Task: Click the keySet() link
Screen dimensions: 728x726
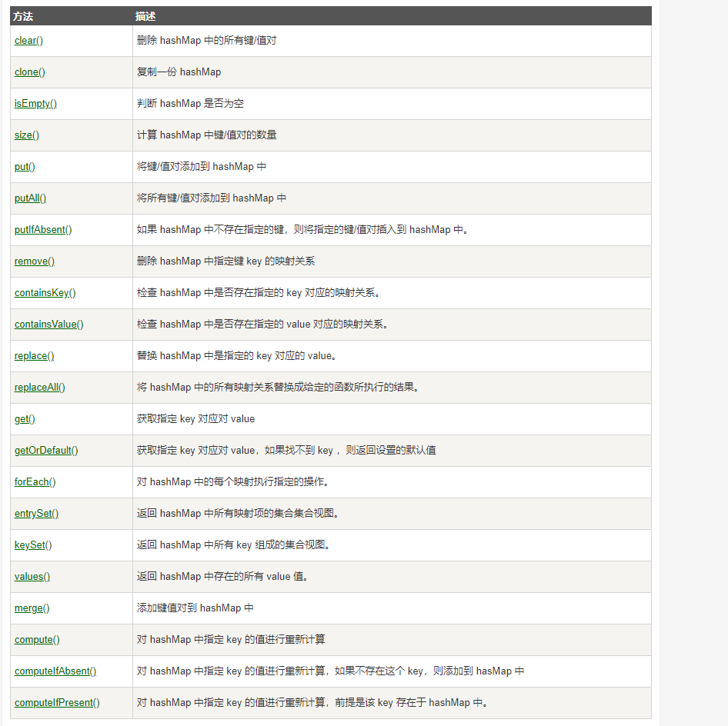Action: [x=33, y=545]
